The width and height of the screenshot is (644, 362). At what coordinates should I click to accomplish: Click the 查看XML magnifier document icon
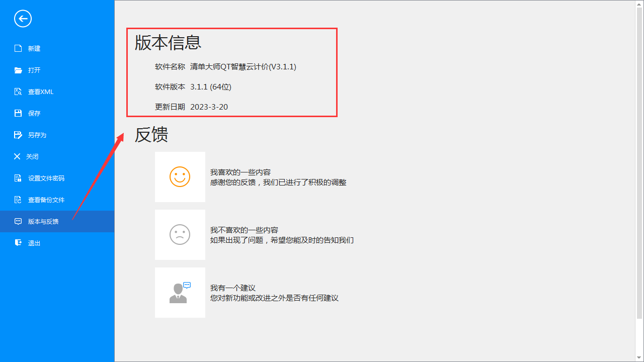pyautogui.click(x=18, y=92)
